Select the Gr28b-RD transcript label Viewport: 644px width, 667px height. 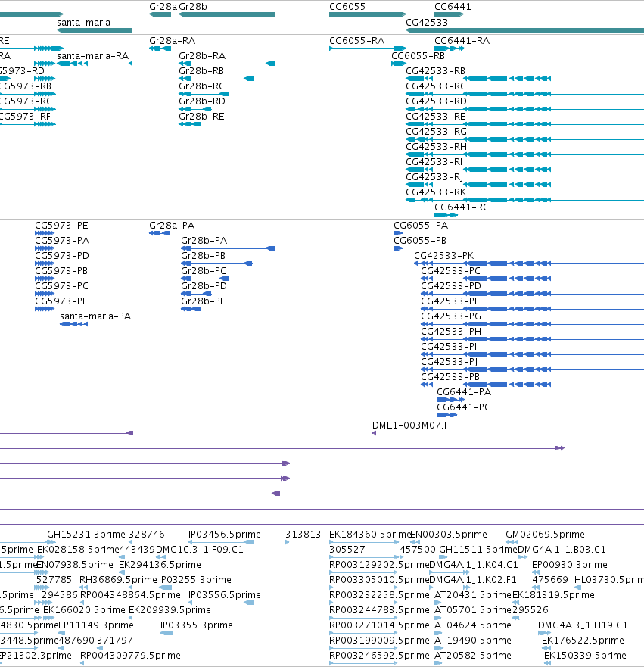202,101
